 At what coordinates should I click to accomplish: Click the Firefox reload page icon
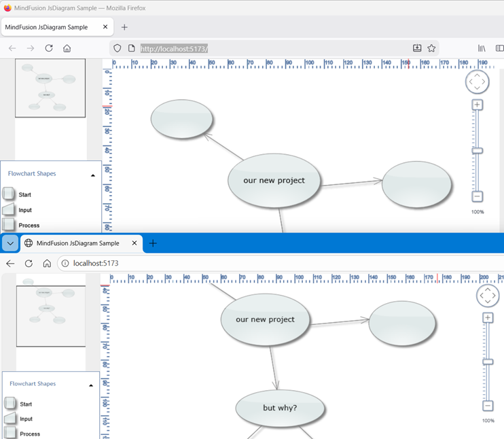coord(49,48)
